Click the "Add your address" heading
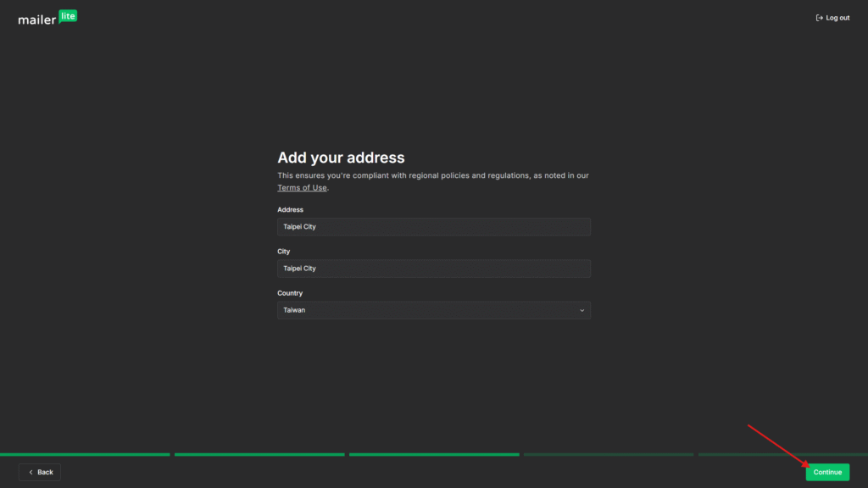This screenshot has height=488, width=868. (x=341, y=158)
